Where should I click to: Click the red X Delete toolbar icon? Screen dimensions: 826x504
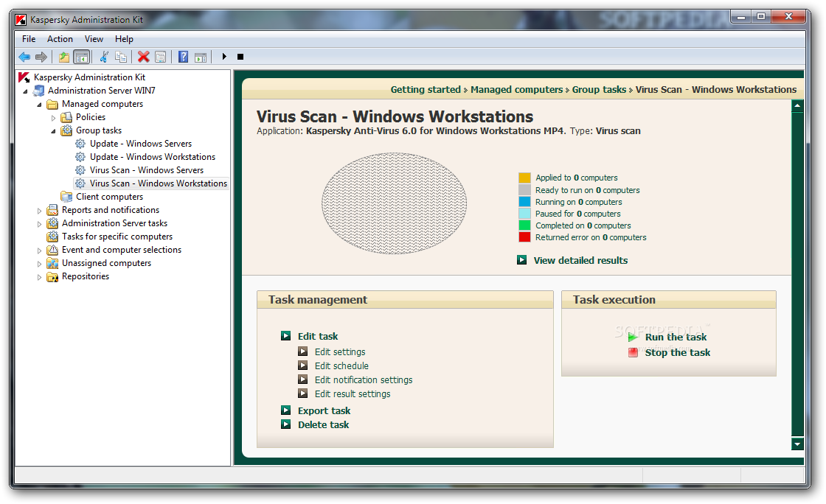pyautogui.click(x=143, y=57)
